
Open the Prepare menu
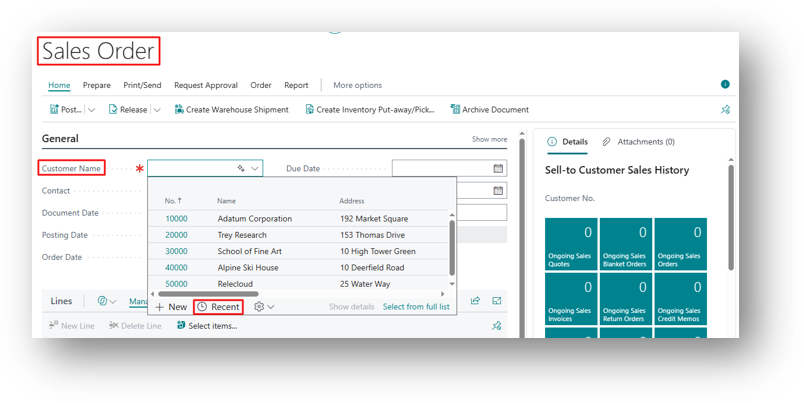pos(96,85)
